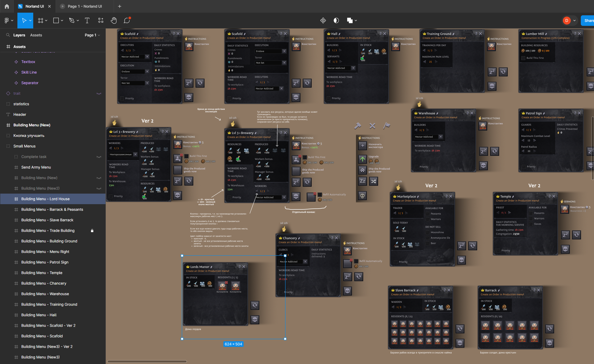Select the Separator component layer

click(x=53, y=83)
